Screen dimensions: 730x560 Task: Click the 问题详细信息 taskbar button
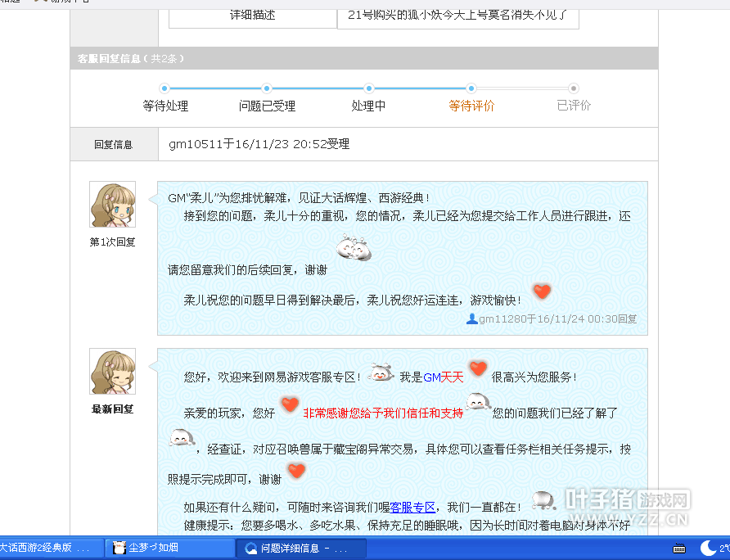pyautogui.click(x=300, y=548)
